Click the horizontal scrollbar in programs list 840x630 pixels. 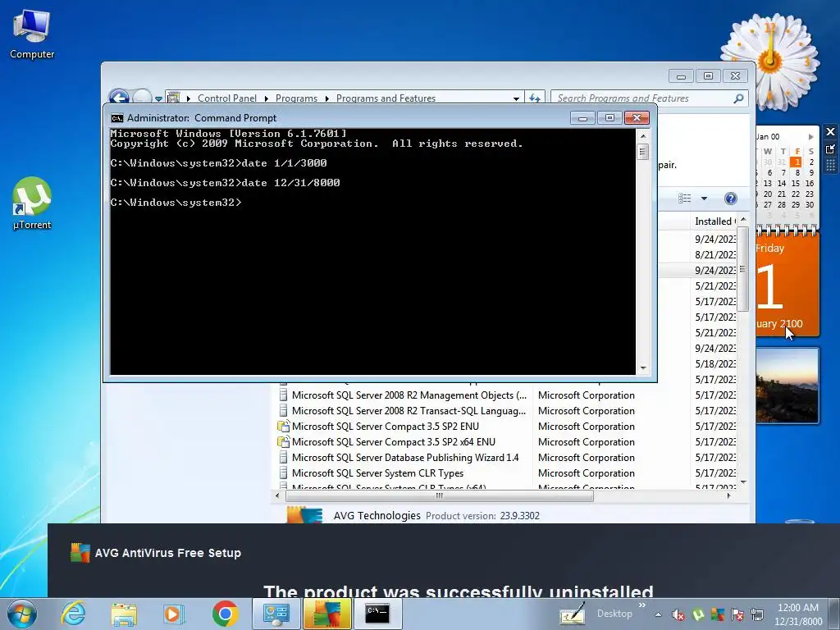click(x=440, y=495)
